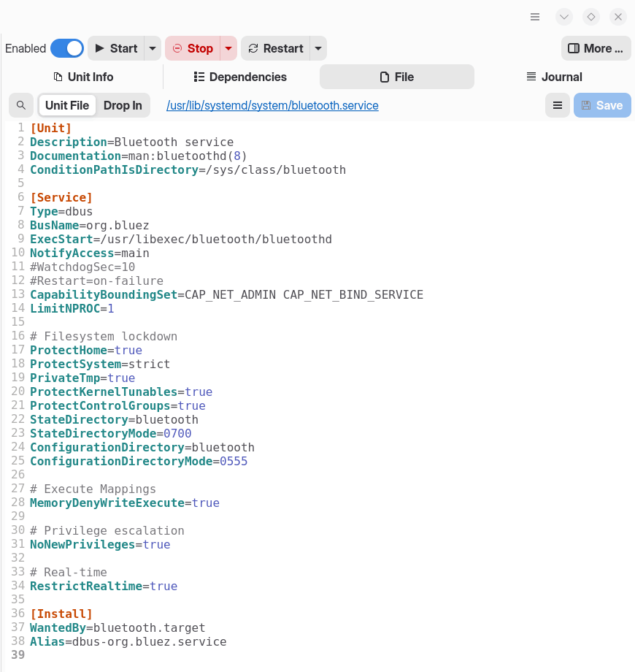Open the More panel button
Viewport: 635px width, 672px height.
[596, 48]
